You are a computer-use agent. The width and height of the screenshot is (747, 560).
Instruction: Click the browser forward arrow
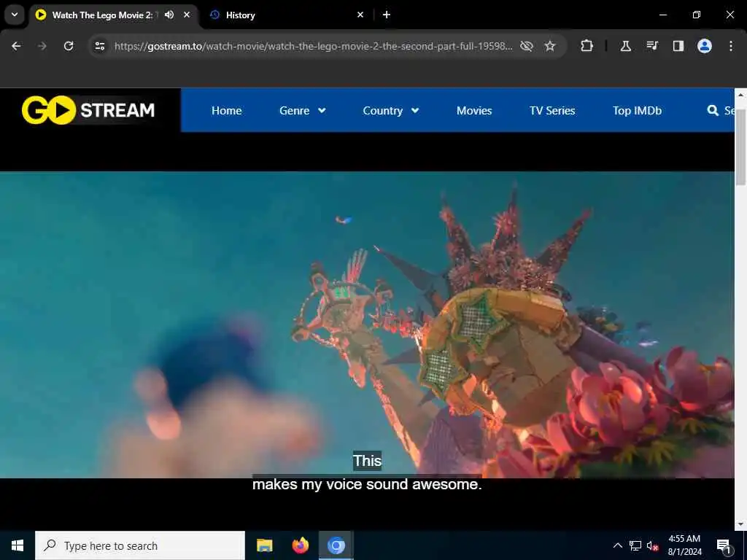pos(42,46)
